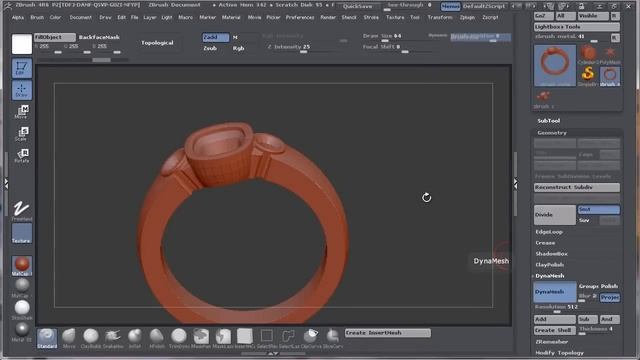
Task: Activate the Edit mode button
Action: click(22, 68)
